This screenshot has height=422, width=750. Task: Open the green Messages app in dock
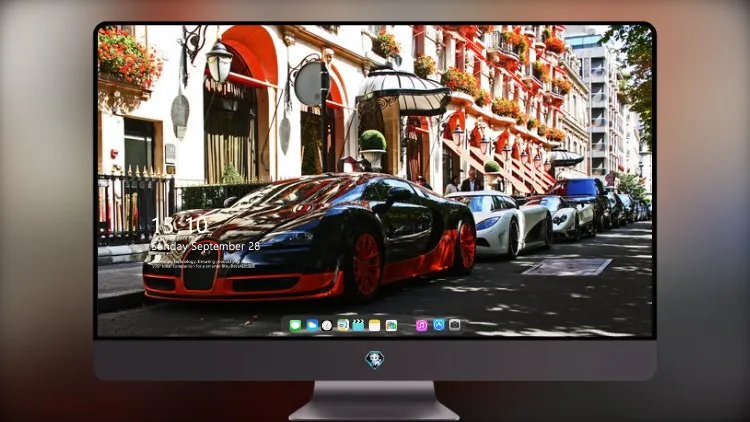coord(295,325)
